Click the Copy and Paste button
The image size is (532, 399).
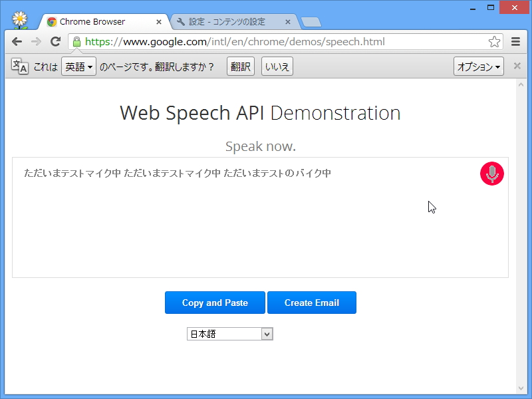point(215,302)
